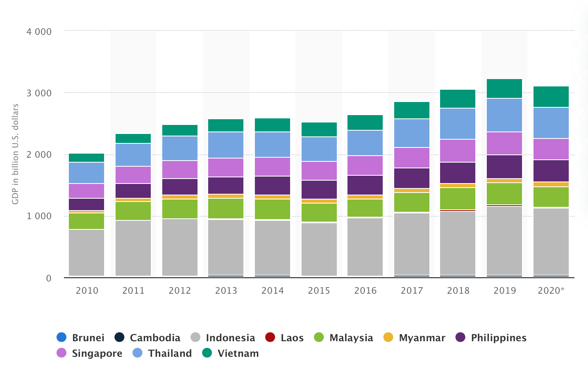Image resolution: width=588 pixels, height=374 pixels.
Task: Toggle the Indonesia legend gray dot
Action: click(x=195, y=338)
